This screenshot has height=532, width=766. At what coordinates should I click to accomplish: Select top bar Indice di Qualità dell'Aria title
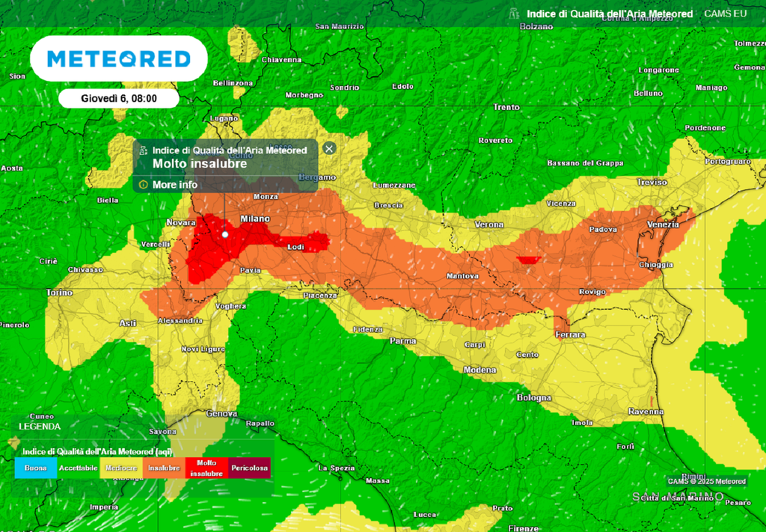609,13
